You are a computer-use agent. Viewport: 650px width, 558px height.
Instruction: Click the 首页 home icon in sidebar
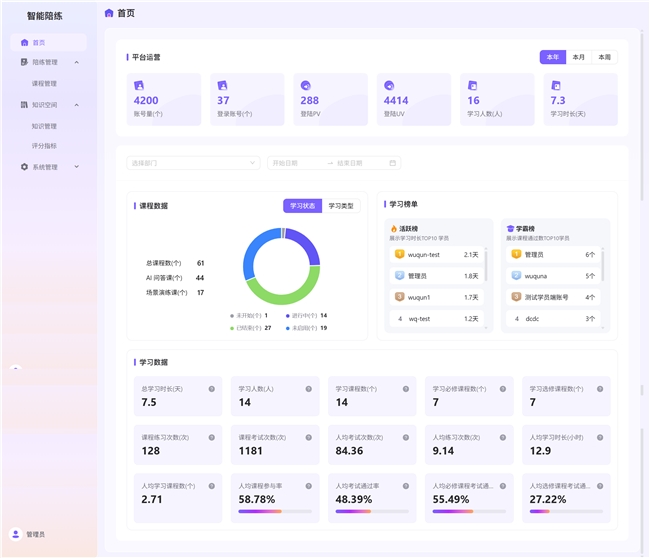(25, 43)
